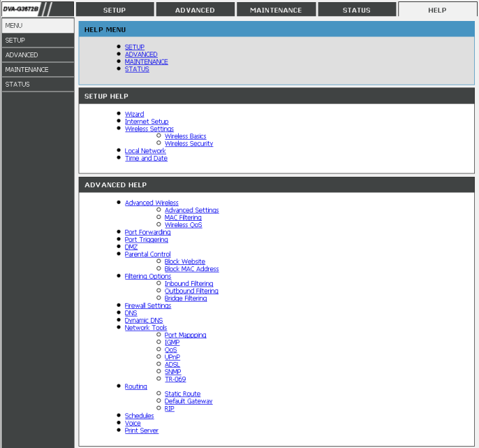Open the Wireless QoS help link
Viewport: 479px width, 448px height.
[183, 225]
